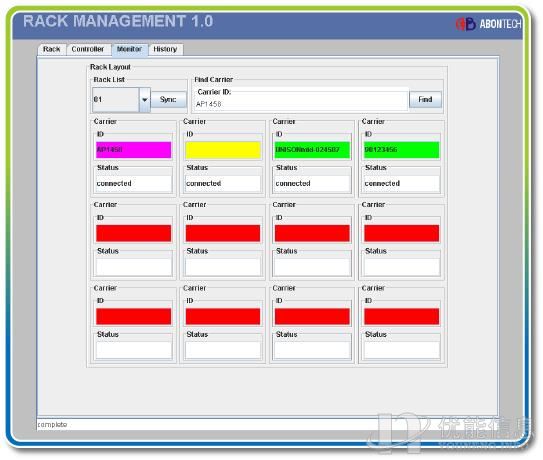The height and width of the screenshot is (460, 543).
Task: Select the Monitor tab
Action: coord(130,49)
